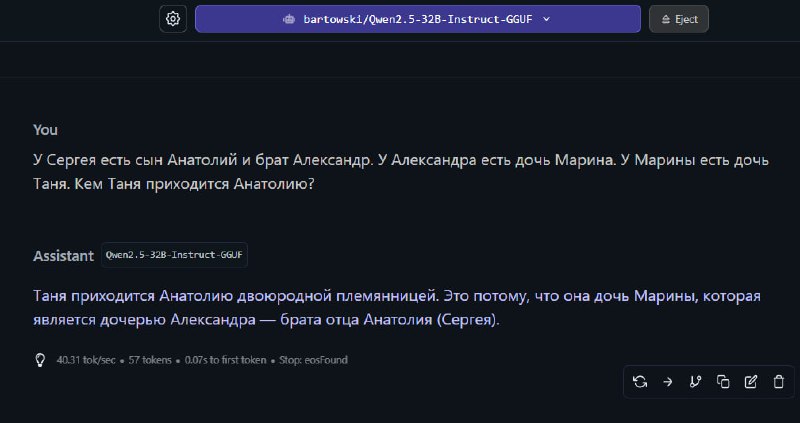The height and width of the screenshot is (423, 800).
Task: Regenerate the assistant response
Action: click(640, 382)
